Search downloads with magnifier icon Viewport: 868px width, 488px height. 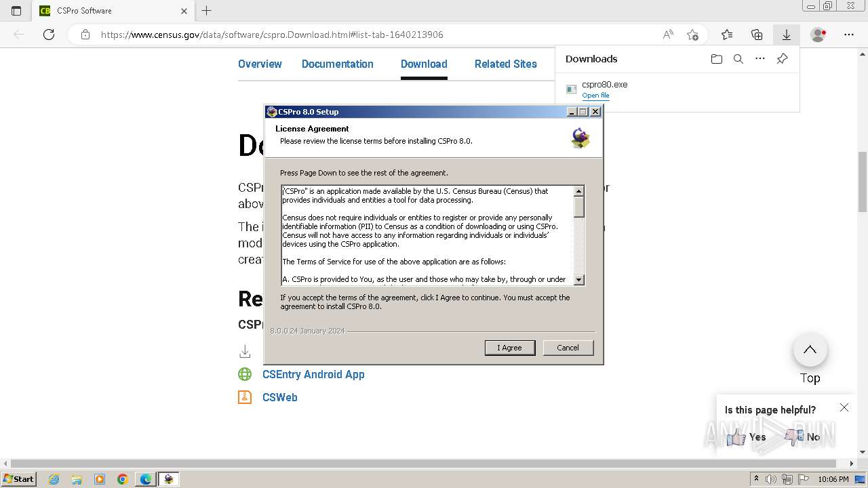coord(738,59)
